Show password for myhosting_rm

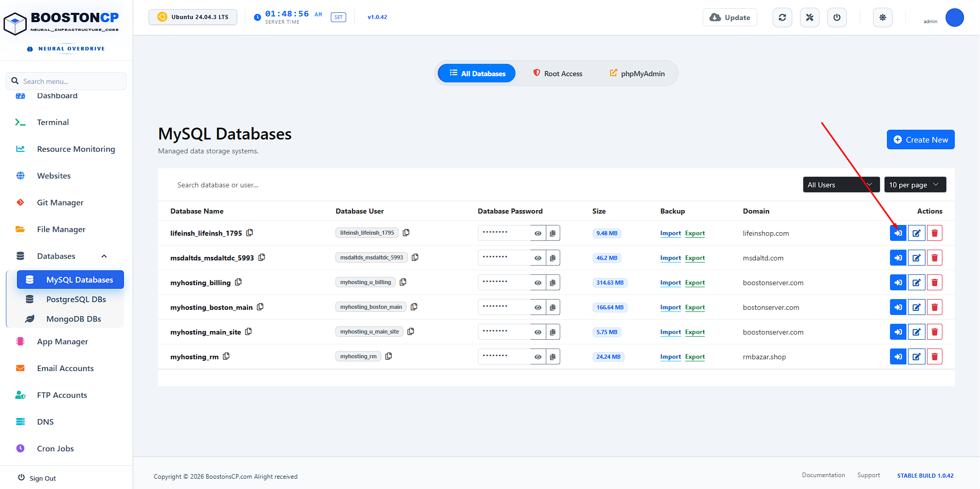[x=538, y=357]
